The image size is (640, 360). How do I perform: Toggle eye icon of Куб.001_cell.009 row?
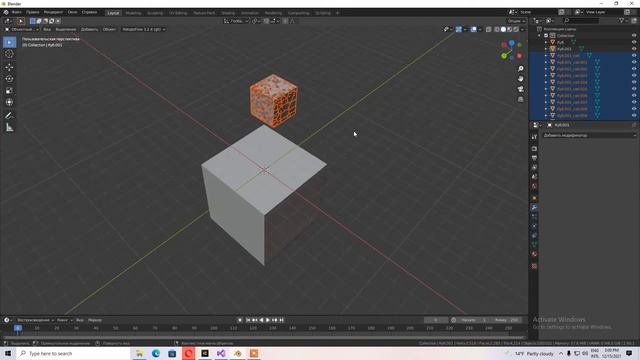(x=634, y=116)
